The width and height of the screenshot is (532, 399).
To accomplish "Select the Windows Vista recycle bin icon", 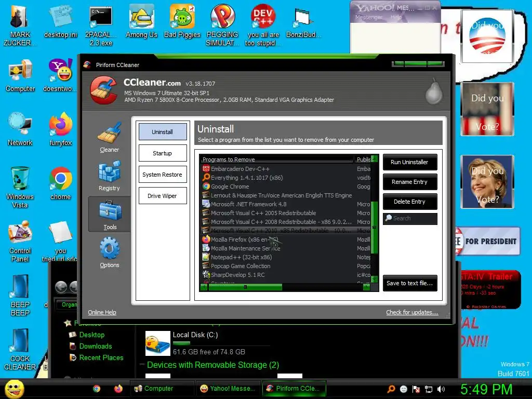I will 20,187.
